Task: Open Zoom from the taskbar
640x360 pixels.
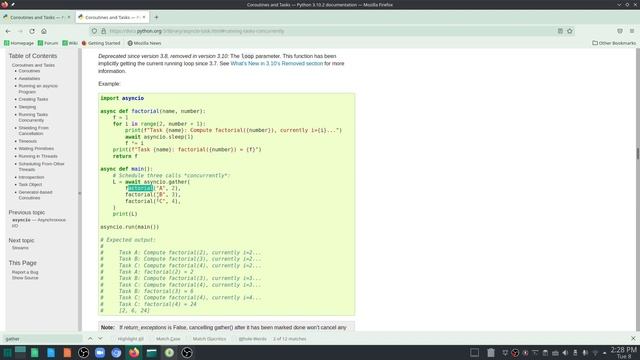Action: point(100,353)
